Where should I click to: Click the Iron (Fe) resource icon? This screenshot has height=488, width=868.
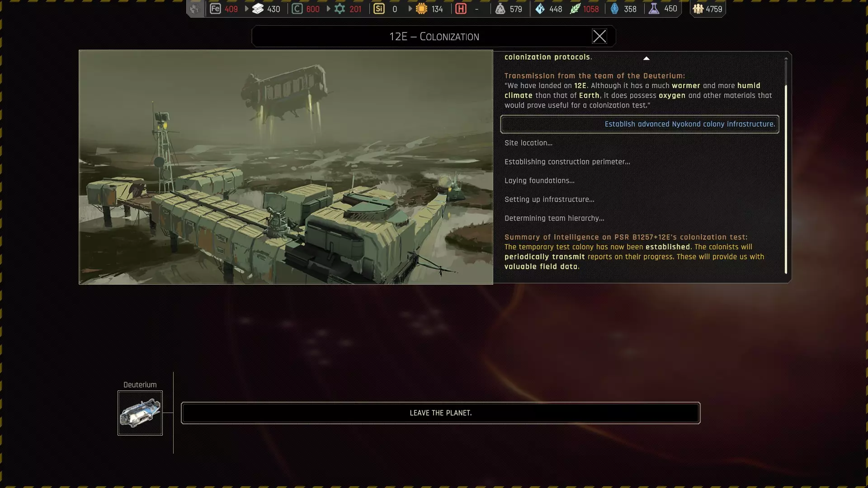tap(215, 9)
